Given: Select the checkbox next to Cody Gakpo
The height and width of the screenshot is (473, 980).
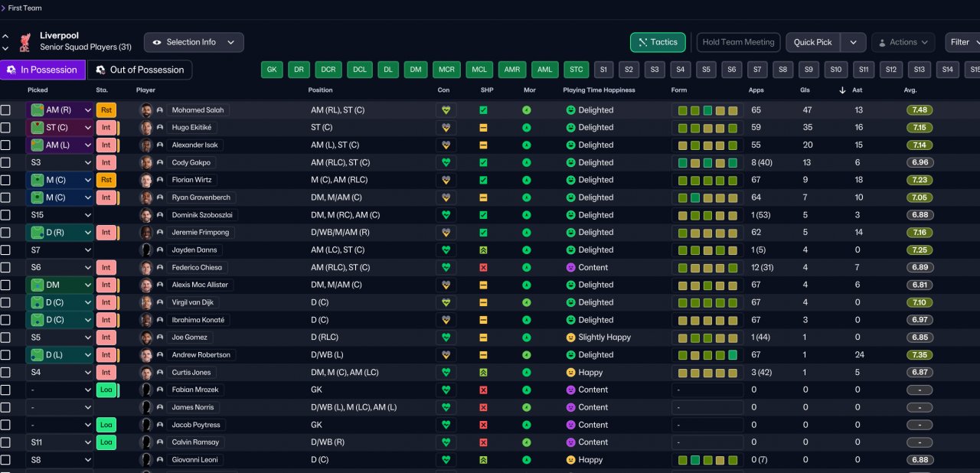Looking at the screenshot, I should coord(6,162).
